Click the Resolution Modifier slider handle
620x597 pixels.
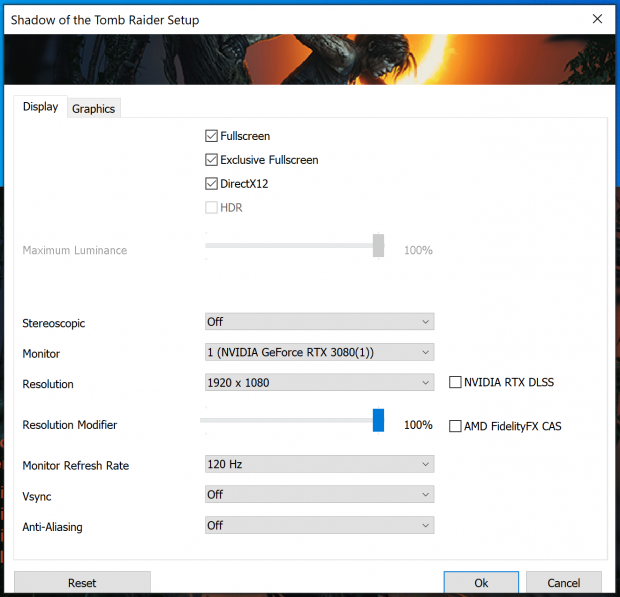point(378,420)
